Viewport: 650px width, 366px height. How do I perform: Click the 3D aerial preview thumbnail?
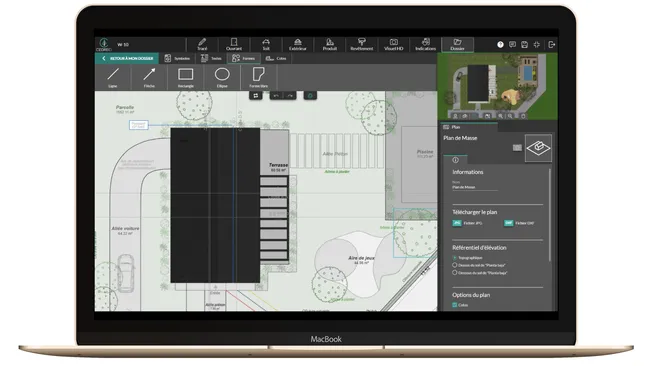coord(497,86)
